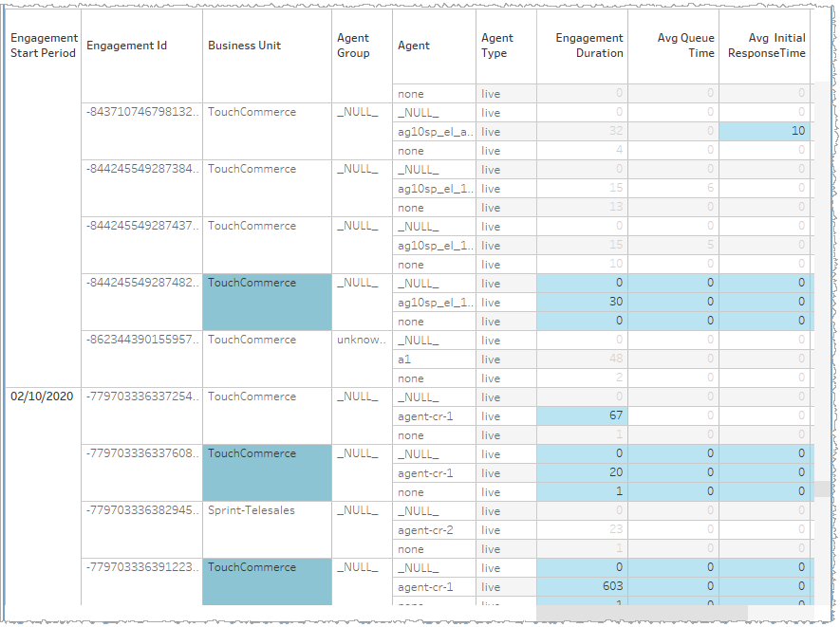Click the Engagement Start Period column header
The image size is (840, 627).
coord(43,45)
